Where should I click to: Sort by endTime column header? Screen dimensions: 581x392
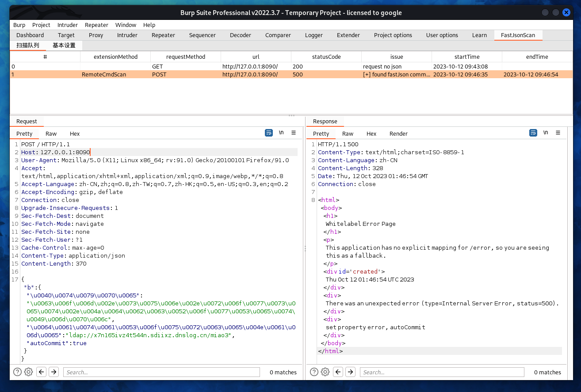tap(537, 57)
